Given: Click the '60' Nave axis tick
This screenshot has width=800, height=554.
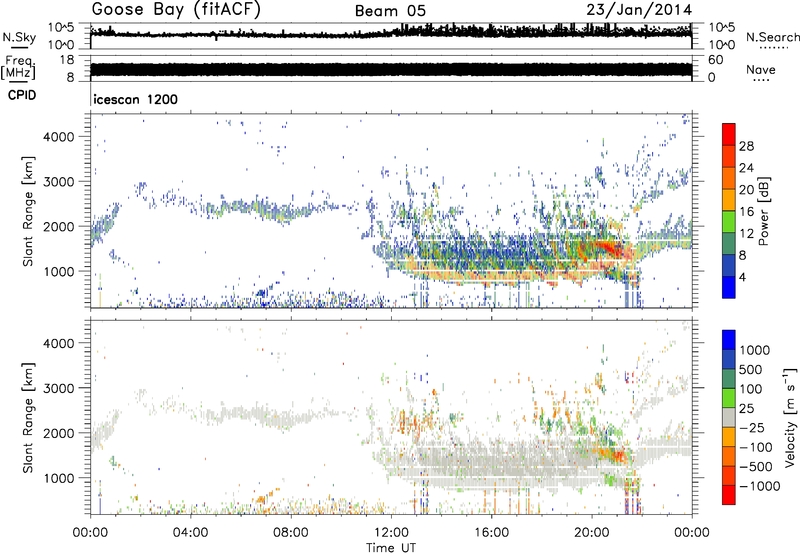Looking at the screenshot, I should coord(715,60).
